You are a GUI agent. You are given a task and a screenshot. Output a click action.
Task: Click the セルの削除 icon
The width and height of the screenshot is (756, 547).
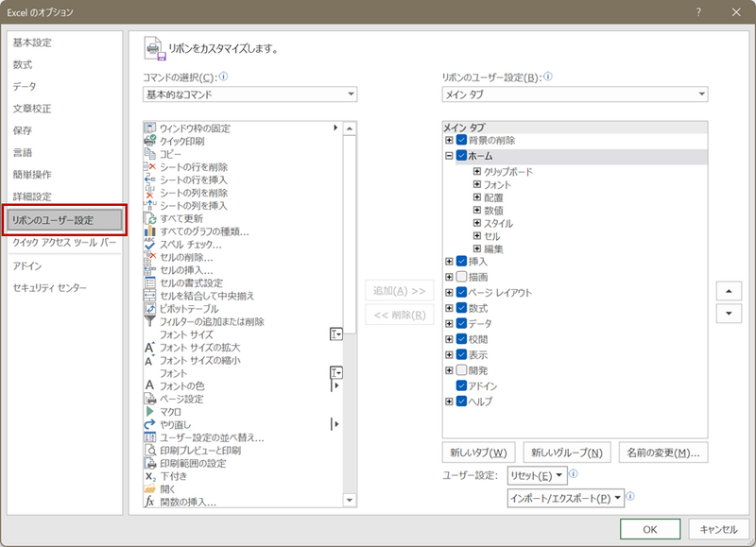coord(150,257)
